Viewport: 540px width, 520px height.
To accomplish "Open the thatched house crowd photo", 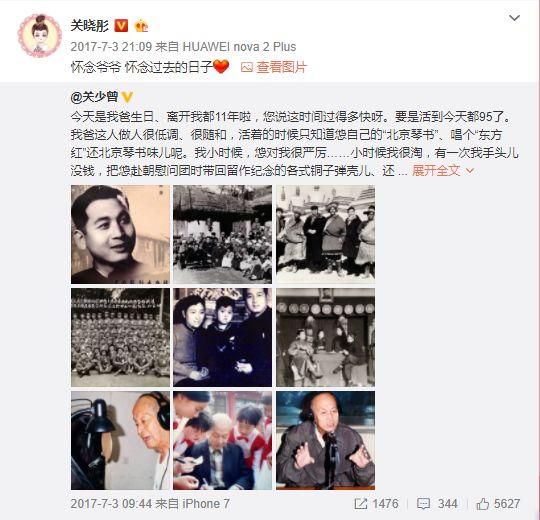I will click(222, 235).
